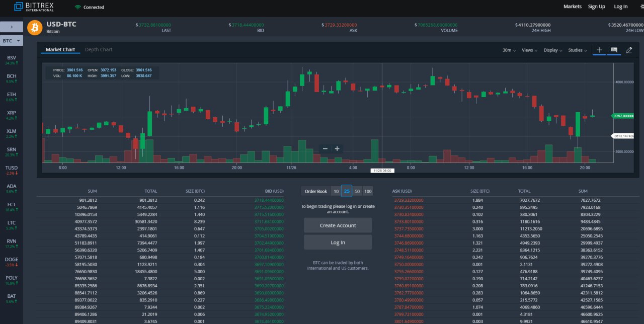Screen dimensions: 644x324
Task: Click ask price 3729.33200000 in order book
Action: pos(409,200)
